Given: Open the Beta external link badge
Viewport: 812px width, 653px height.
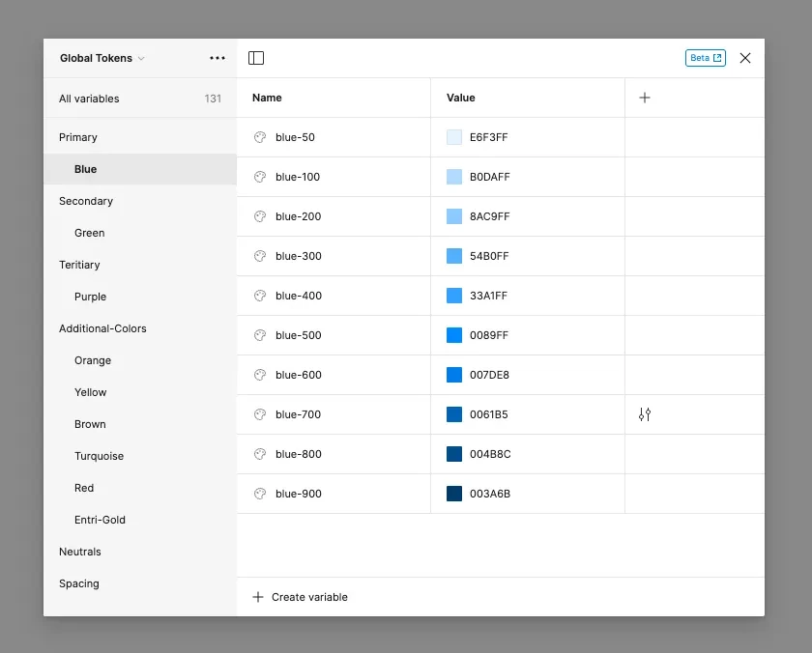Looking at the screenshot, I should (x=706, y=58).
